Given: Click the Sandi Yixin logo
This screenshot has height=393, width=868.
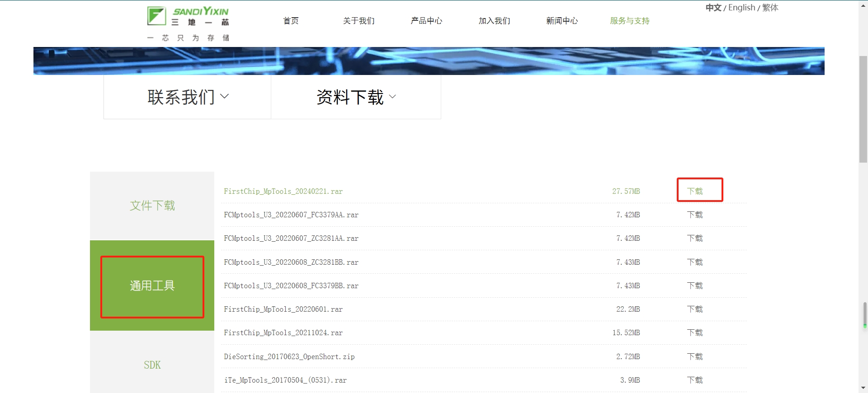Looking at the screenshot, I should tap(188, 23).
